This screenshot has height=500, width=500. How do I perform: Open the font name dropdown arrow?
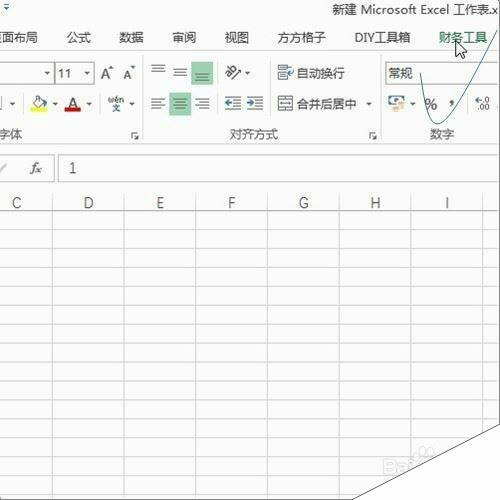tap(47, 73)
